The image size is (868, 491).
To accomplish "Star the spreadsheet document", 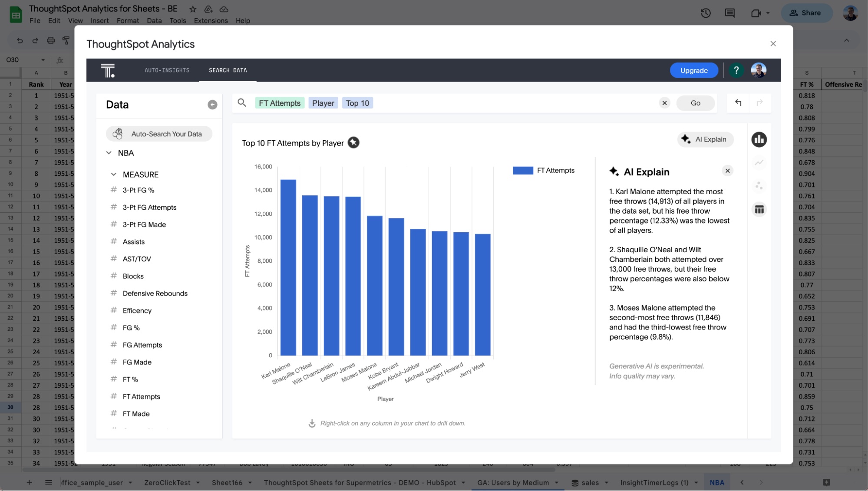I will (193, 9).
